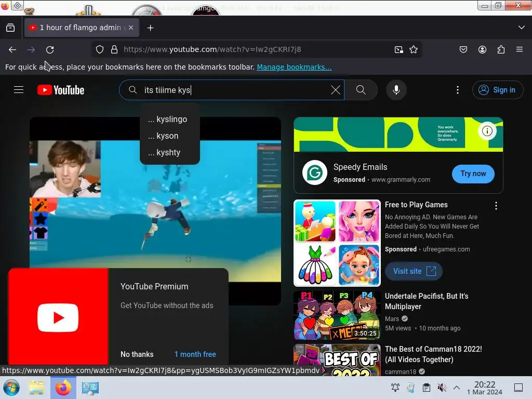Open Best of Camman18 video thumbnail
Screen dimensions: 532x399
click(337, 360)
